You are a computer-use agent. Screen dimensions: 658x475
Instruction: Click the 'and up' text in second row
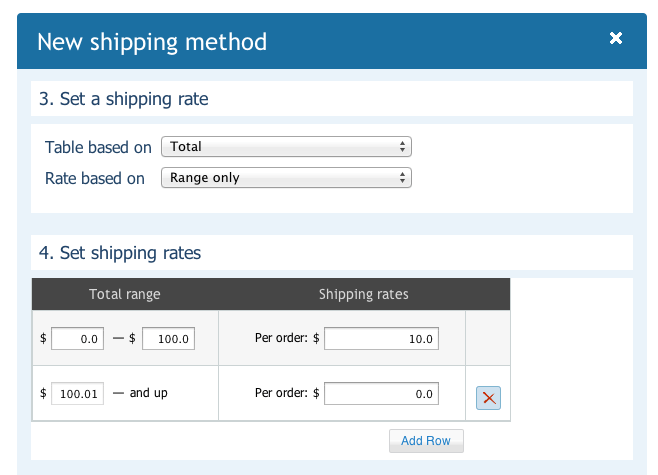pos(149,393)
